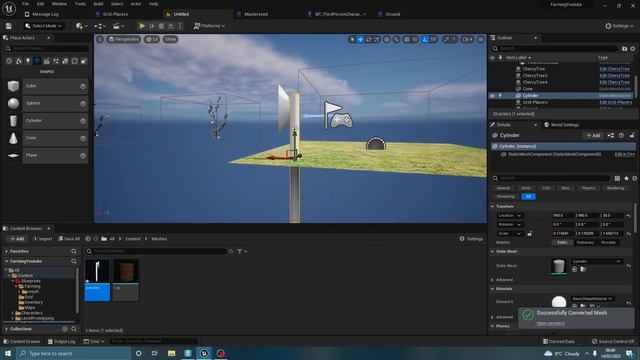Open Static Mesh Cylinder asset dropdown

click(x=596, y=261)
